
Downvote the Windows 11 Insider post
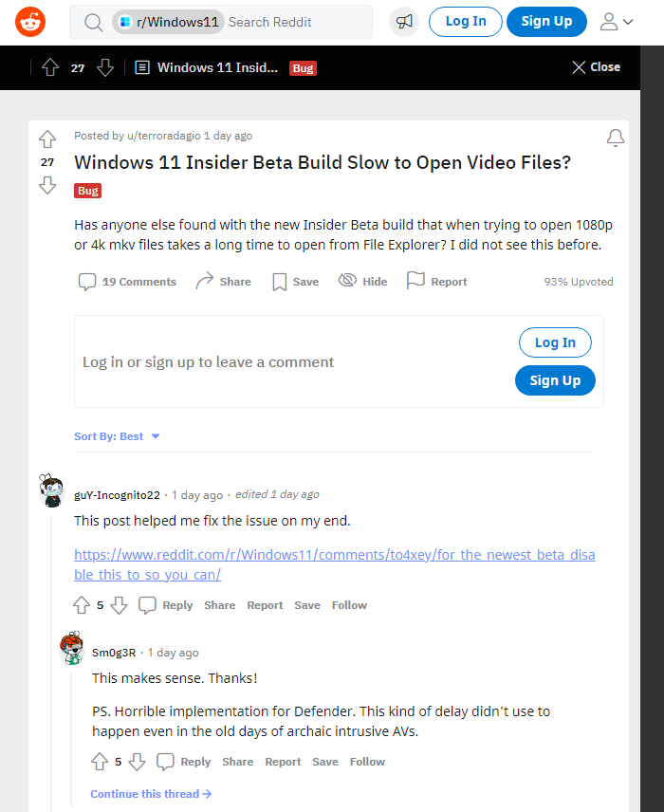(47, 185)
